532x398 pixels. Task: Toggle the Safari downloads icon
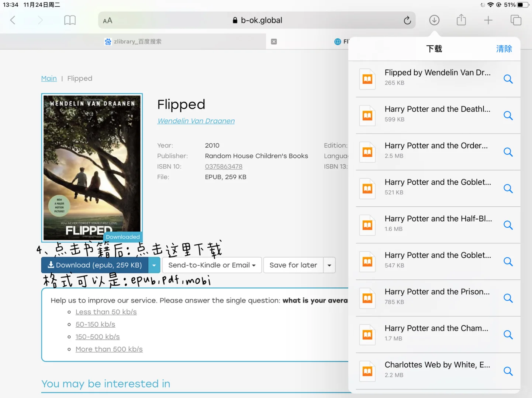434,20
